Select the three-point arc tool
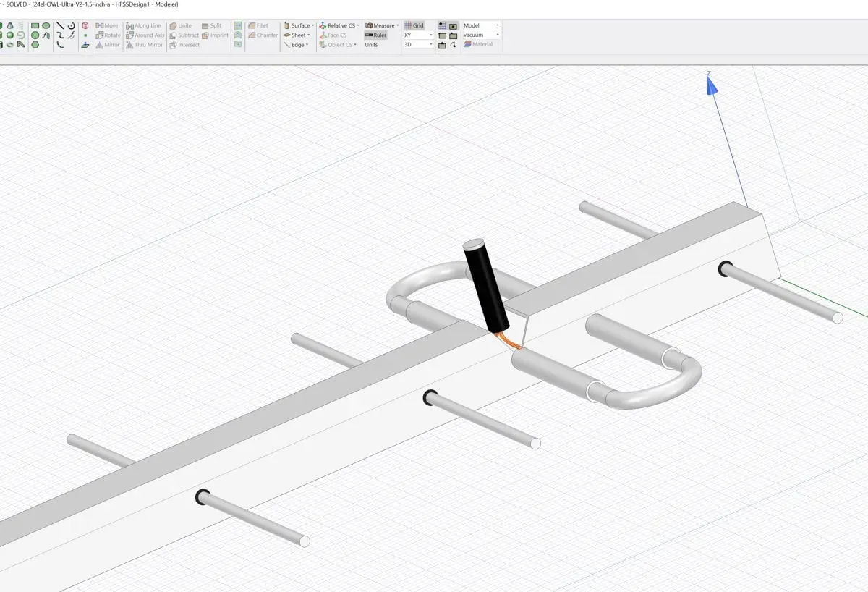The image size is (868, 592). 60,45
